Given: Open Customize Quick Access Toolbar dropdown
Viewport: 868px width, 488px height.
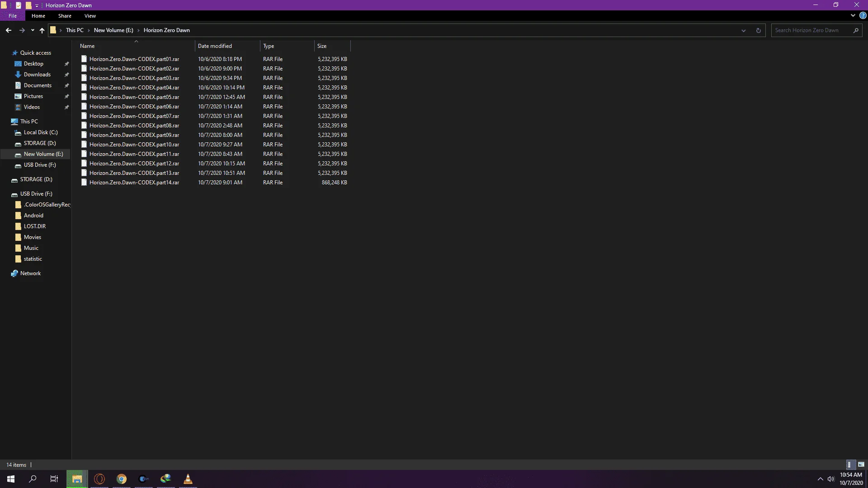Looking at the screenshot, I should point(37,5).
